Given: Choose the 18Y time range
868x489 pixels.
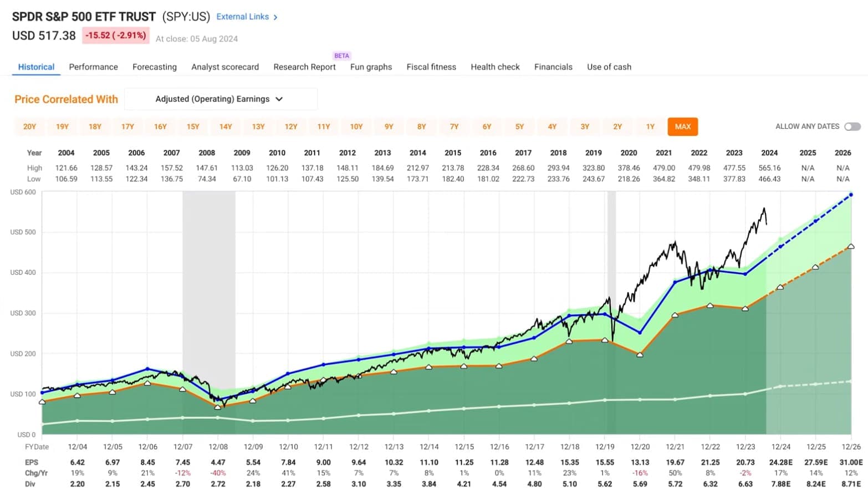Looking at the screenshot, I should click(x=95, y=126).
